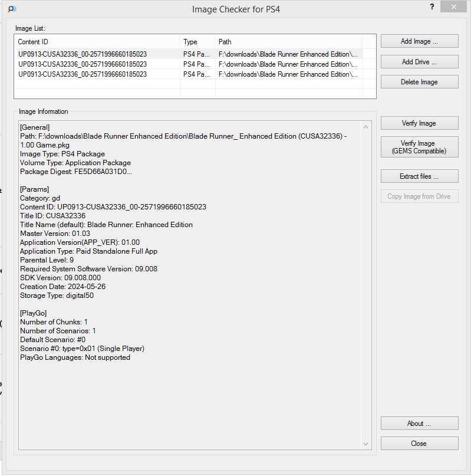
Task: Click the Copy Image from Drive button
Action: 419,196
